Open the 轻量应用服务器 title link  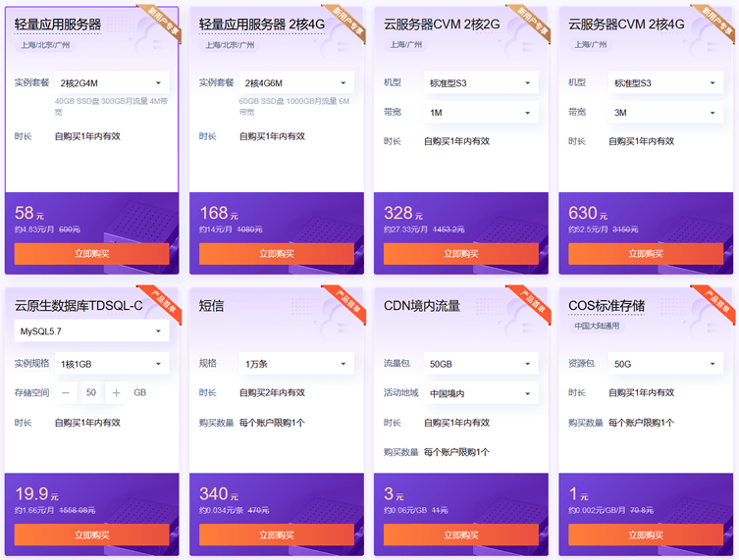tap(58, 25)
